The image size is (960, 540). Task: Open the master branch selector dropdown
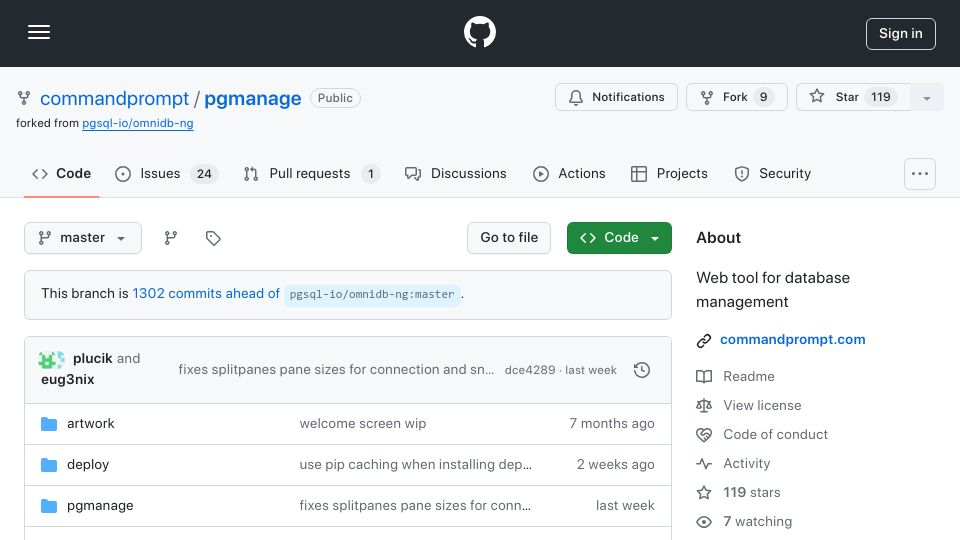83,238
